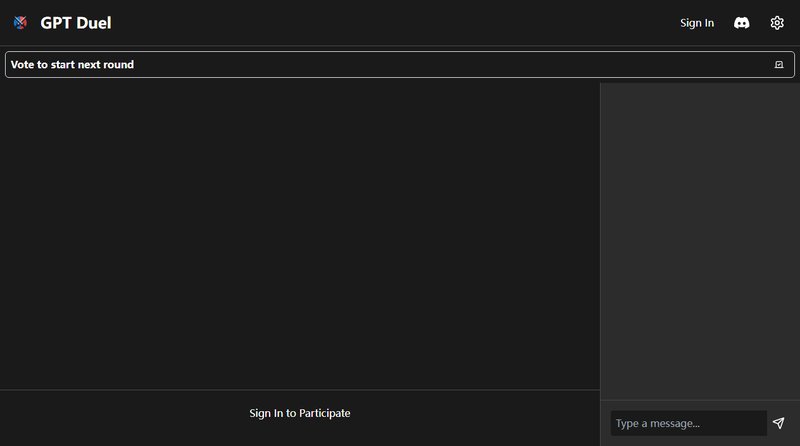
Task: Click the middle of the vote status bar
Action: [x=400, y=65]
